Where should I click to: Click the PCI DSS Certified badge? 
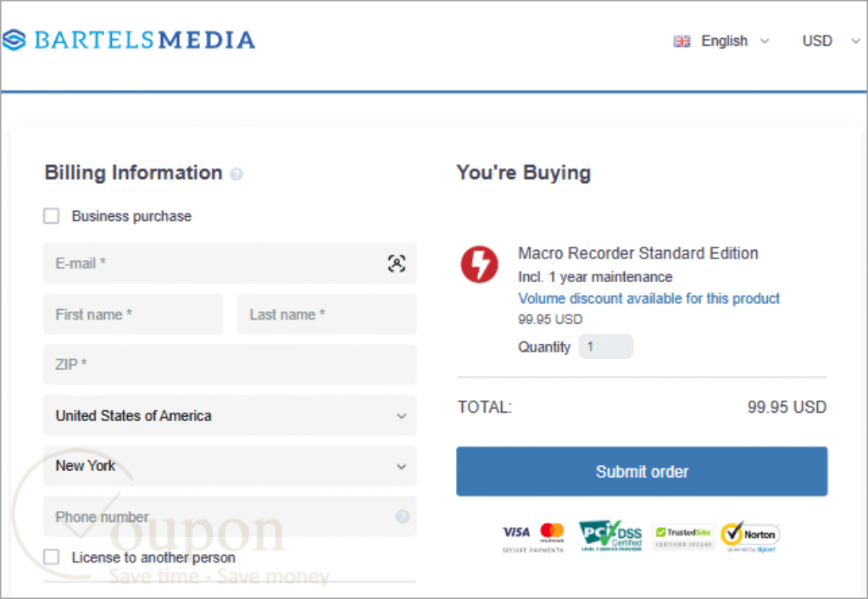(610, 535)
